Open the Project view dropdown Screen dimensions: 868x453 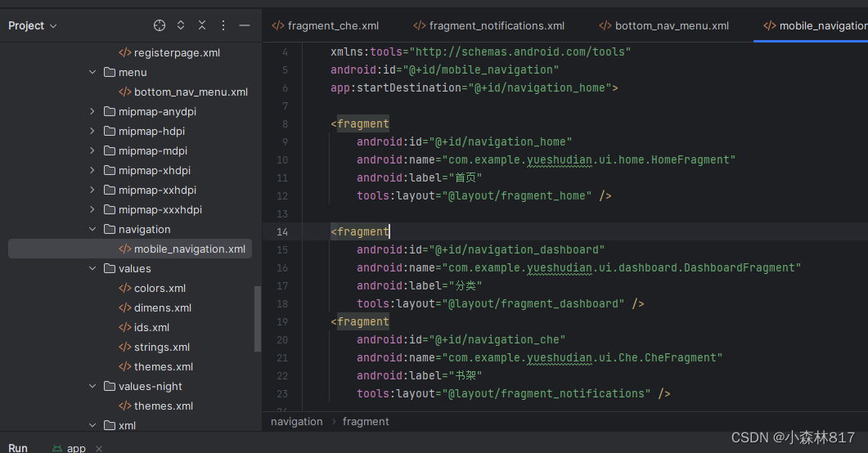[33, 25]
